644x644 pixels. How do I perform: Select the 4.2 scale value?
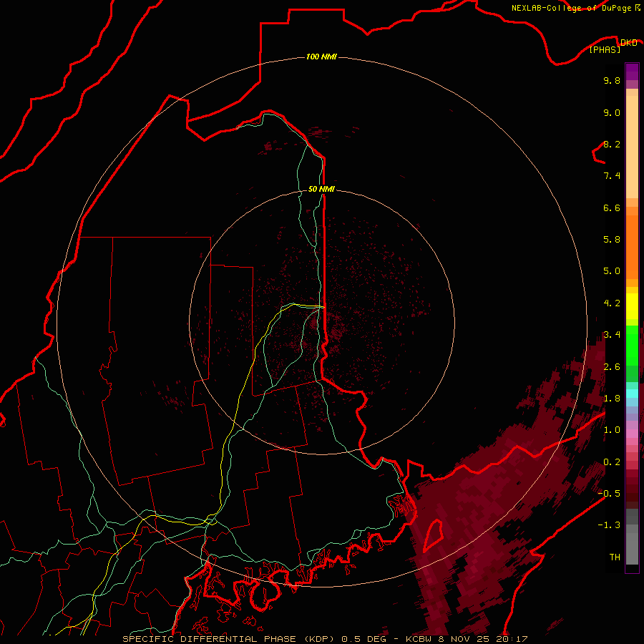click(x=612, y=303)
